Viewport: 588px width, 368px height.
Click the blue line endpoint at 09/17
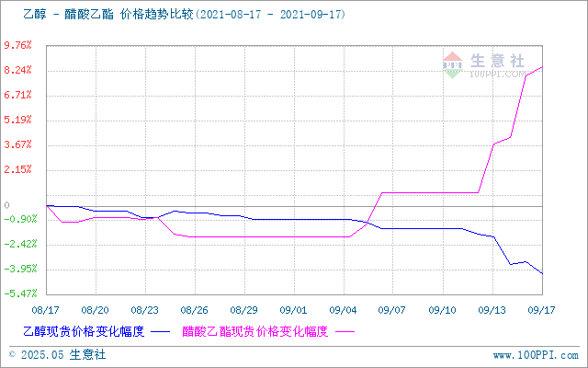pos(542,273)
